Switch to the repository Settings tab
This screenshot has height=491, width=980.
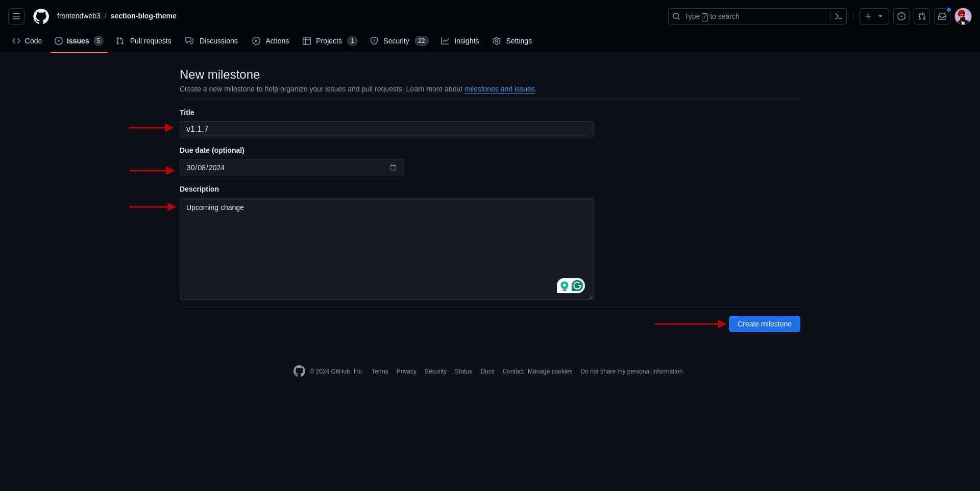(x=512, y=41)
